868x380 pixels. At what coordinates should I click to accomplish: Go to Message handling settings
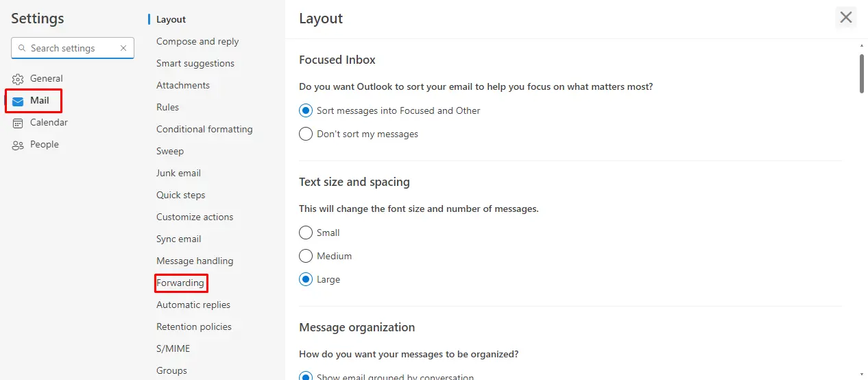(195, 261)
